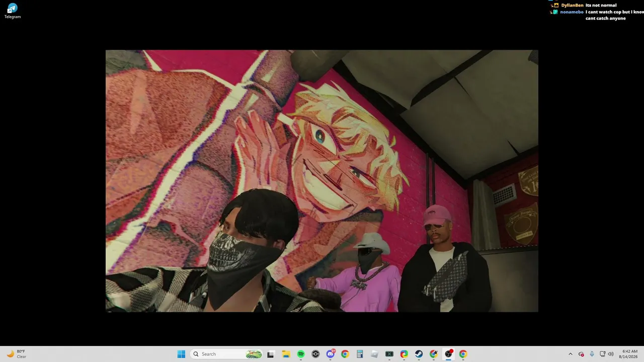The image size is (644, 362).
Task: Open the Calculator app from the taskbar
Action: (360, 354)
